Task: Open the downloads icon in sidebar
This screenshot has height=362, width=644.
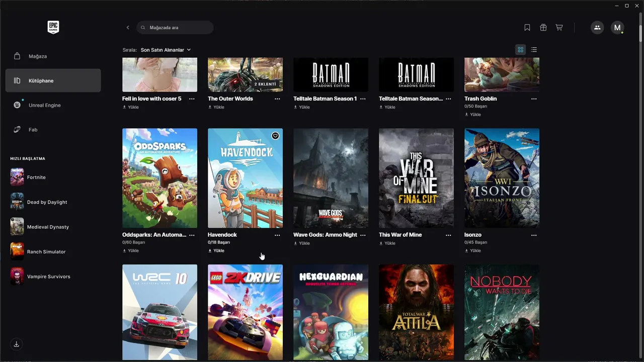Action: (x=17, y=344)
